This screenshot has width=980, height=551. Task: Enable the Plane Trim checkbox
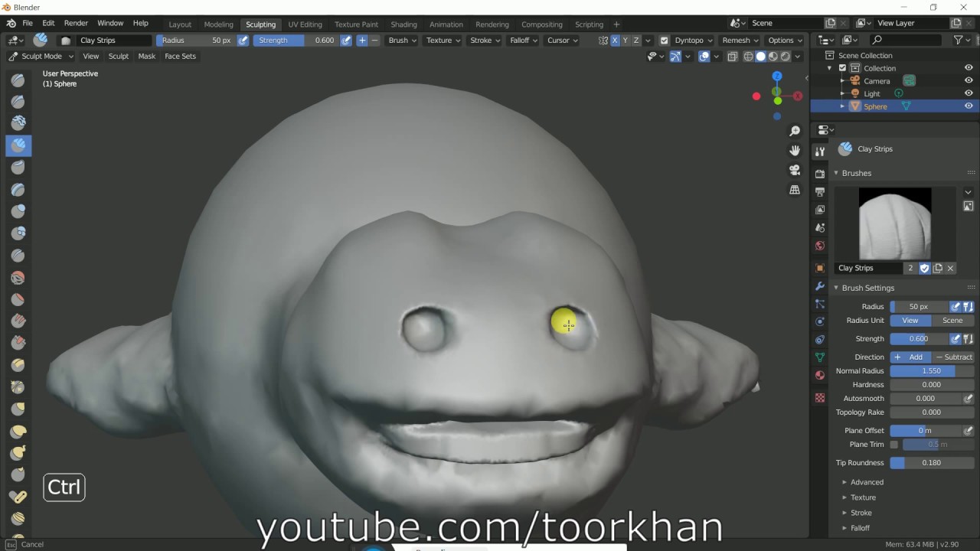[x=893, y=445]
